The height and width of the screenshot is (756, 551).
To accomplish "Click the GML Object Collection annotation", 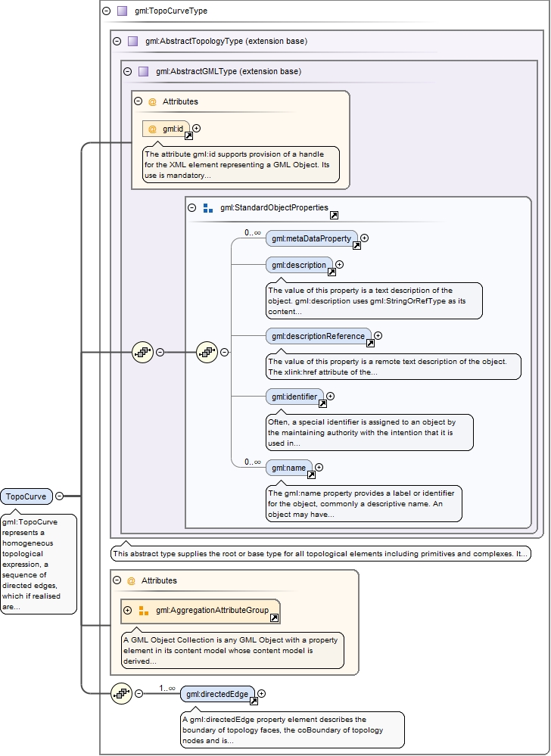I will tap(232, 650).
